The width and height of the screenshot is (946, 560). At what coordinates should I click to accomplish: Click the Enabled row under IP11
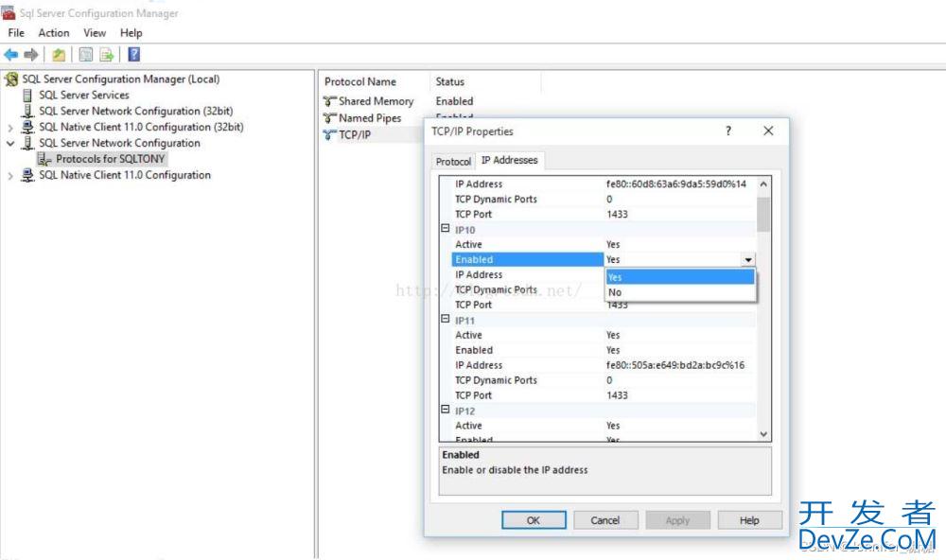604,350
